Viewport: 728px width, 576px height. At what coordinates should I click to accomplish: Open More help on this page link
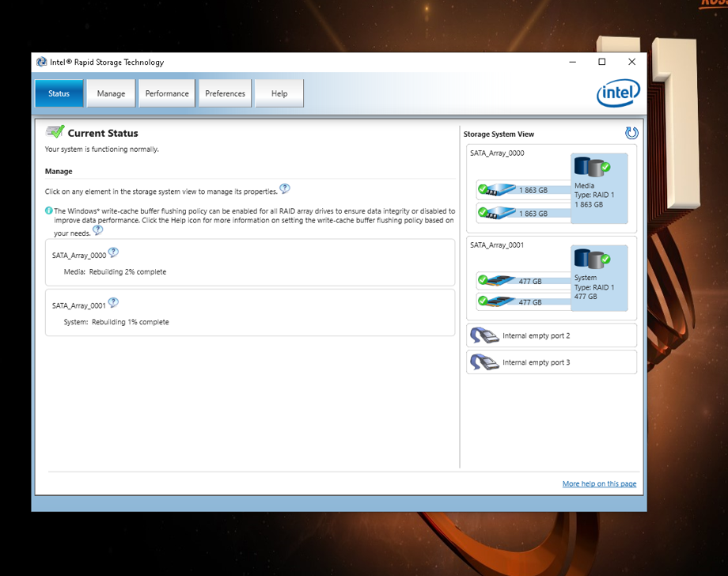click(x=599, y=483)
